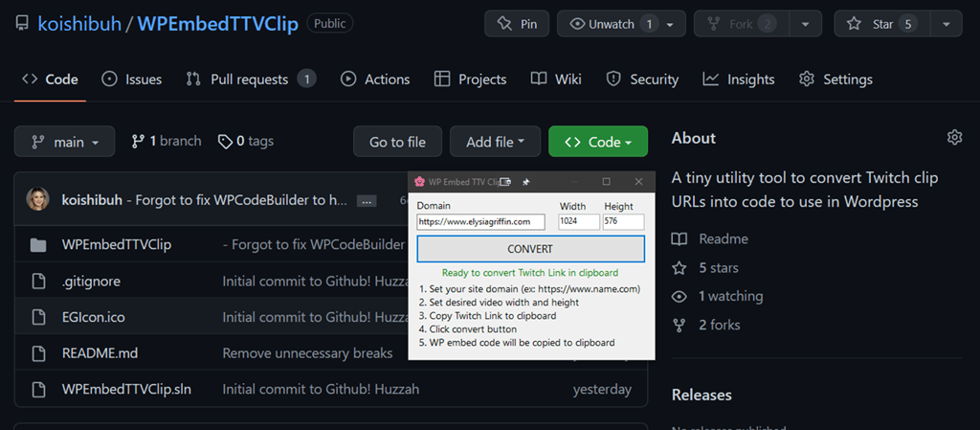Open the Releases heading link
This screenshot has height=430, width=980.
702,395
